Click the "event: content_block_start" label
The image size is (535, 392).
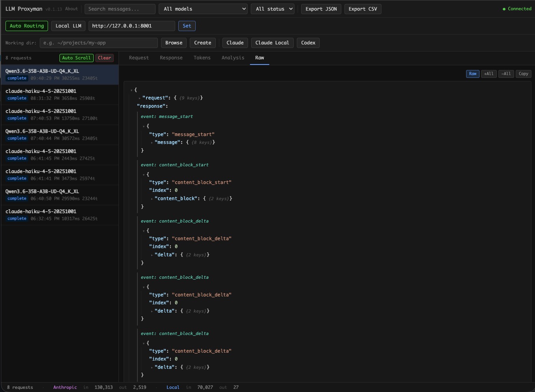[x=175, y=165]
